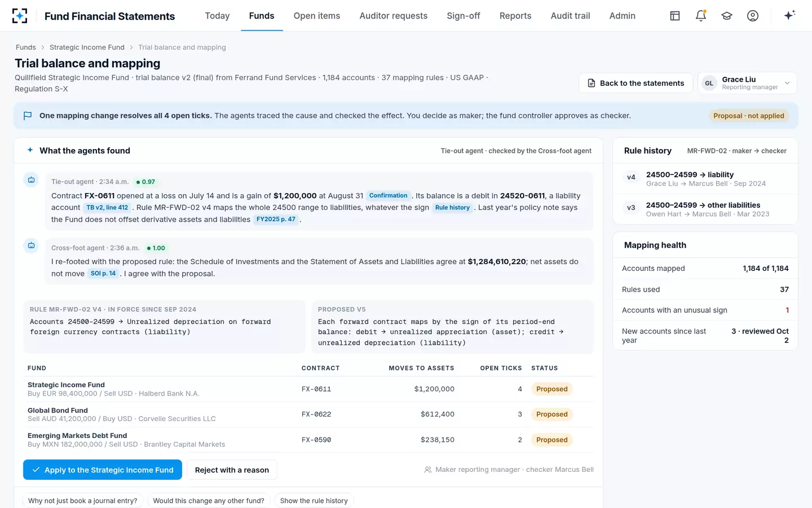The image size is (812, 508).
Task: View the Audit trail tab
Action: (x=571, y=16)
